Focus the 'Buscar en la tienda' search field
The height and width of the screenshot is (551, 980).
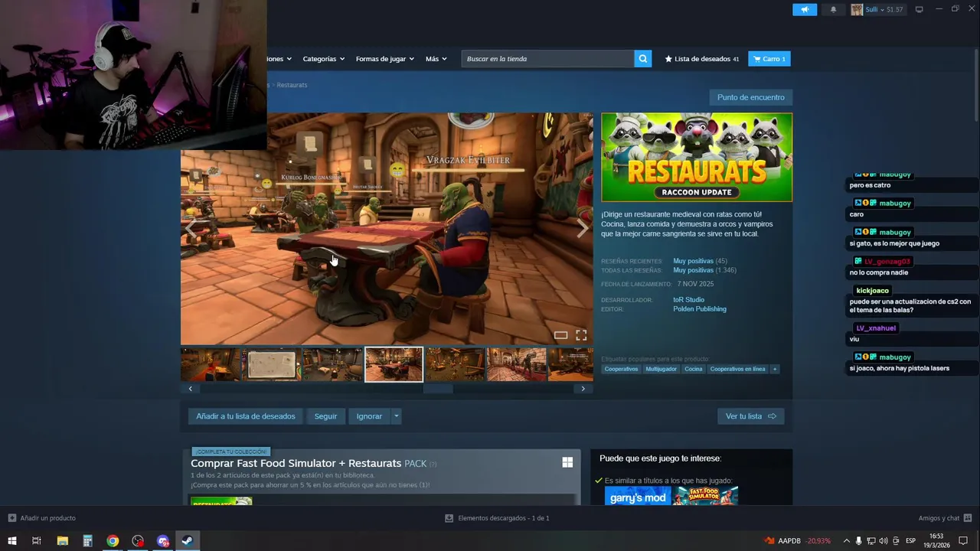(x=547, y=59)
